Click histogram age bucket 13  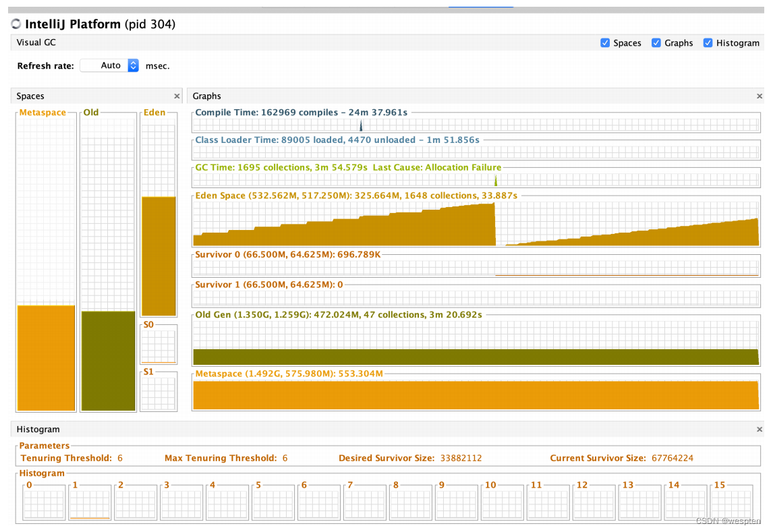coord(640,502)
